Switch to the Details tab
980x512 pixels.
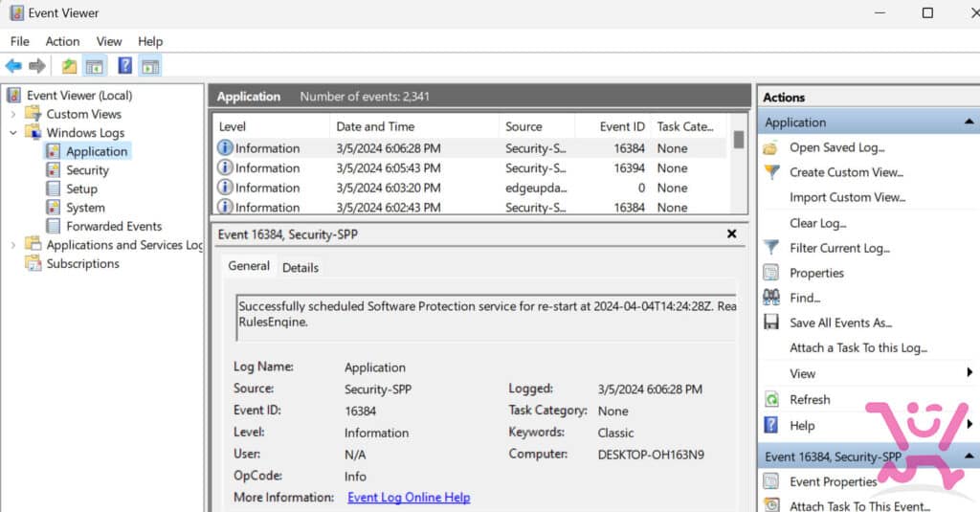coord(300,268)
